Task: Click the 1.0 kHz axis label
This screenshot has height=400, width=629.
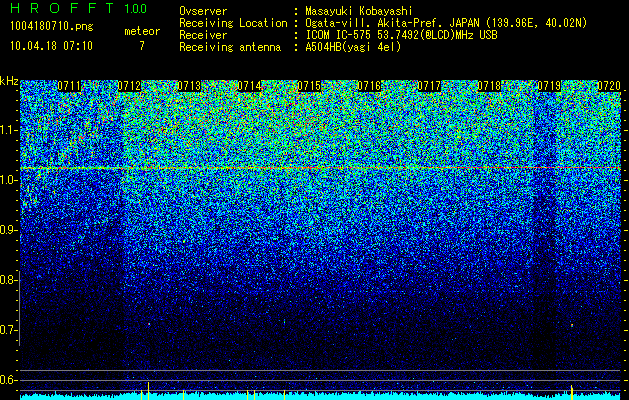Action: (x=8, y=180)
